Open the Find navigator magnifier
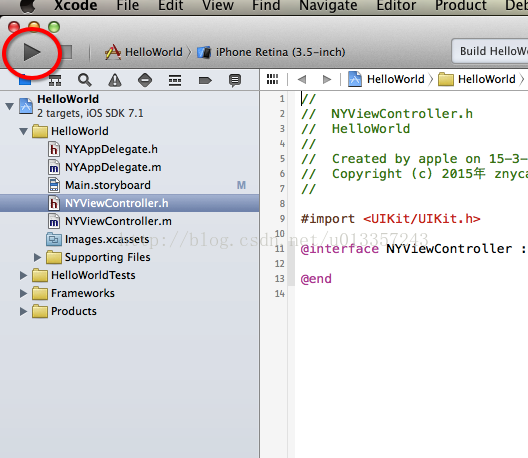The image size is (528, 458). click(84, 80)
